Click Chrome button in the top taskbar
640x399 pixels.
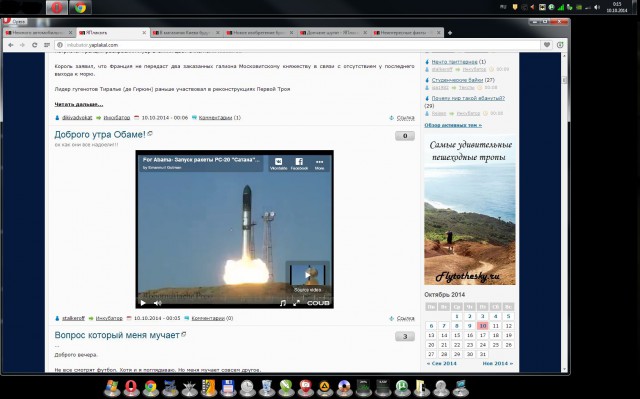coord(80,7)
